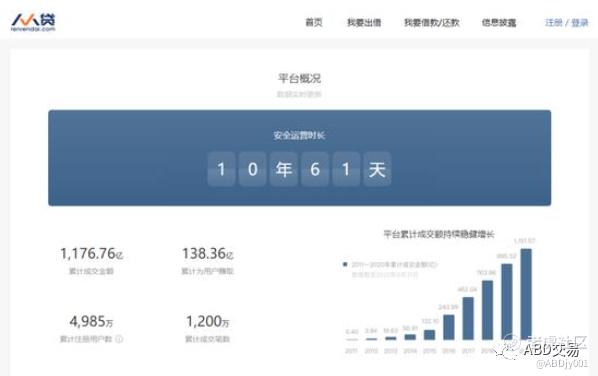The height and width of the screenshot is (376, 598).
Task: Click the 累计成交金额 label
Action: [x=91, y=271]
